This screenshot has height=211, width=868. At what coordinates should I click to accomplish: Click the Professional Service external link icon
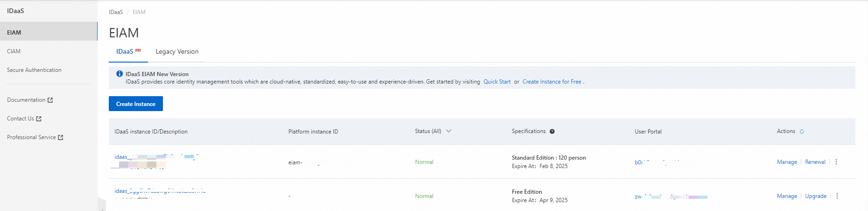tap(61, 137)
